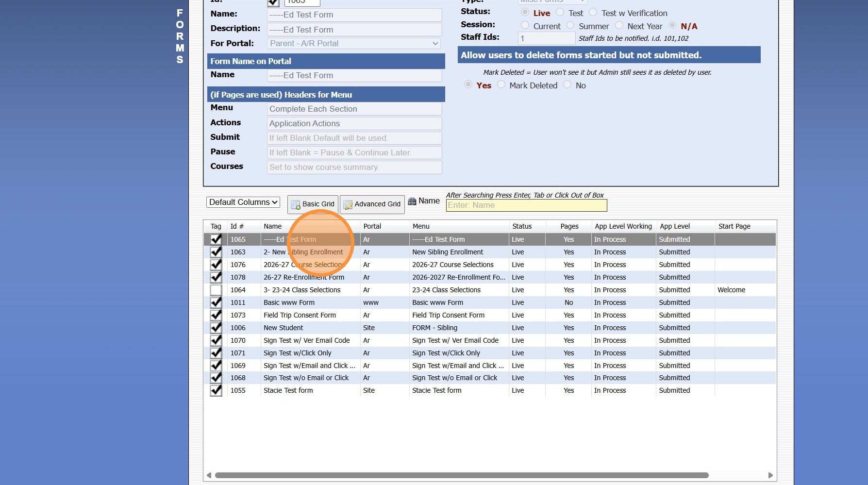Toggle the Tag checkbox for Basic www Form
This screenshot has width=868, height=485.
click(x=216, y=302)
